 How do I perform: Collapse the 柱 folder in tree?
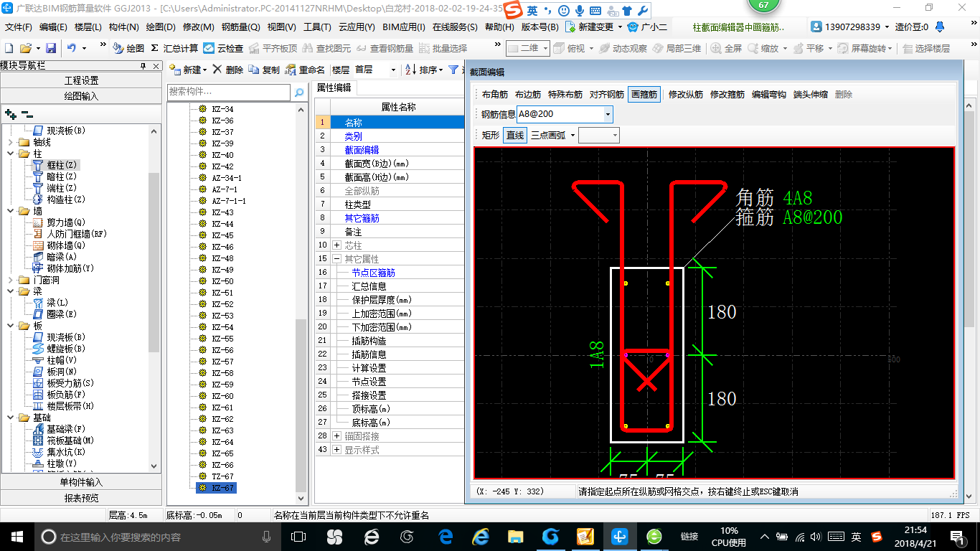pyautogui.click(x=10, y=154)
